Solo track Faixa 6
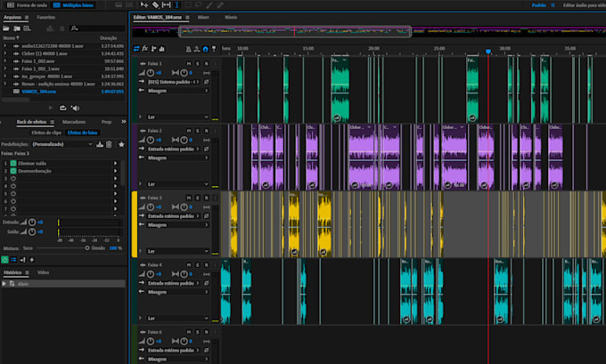The height and width of the screenshot is (364, 606). click(x=198, y=332)
